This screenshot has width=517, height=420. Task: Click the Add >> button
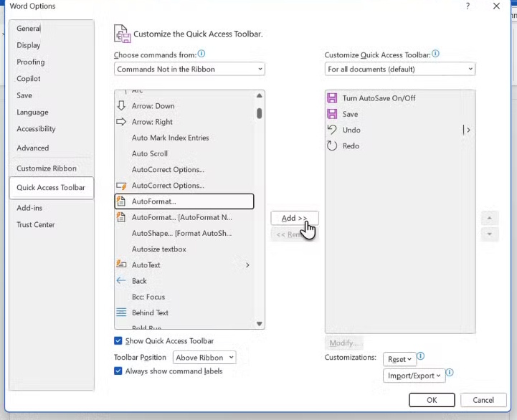(x=295, y=218)
